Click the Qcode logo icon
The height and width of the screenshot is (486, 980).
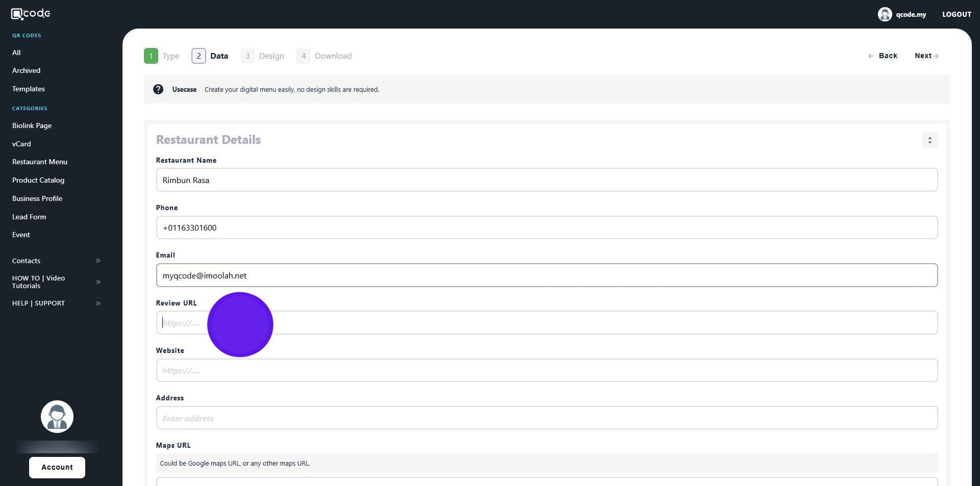click(x=17, y=14)
